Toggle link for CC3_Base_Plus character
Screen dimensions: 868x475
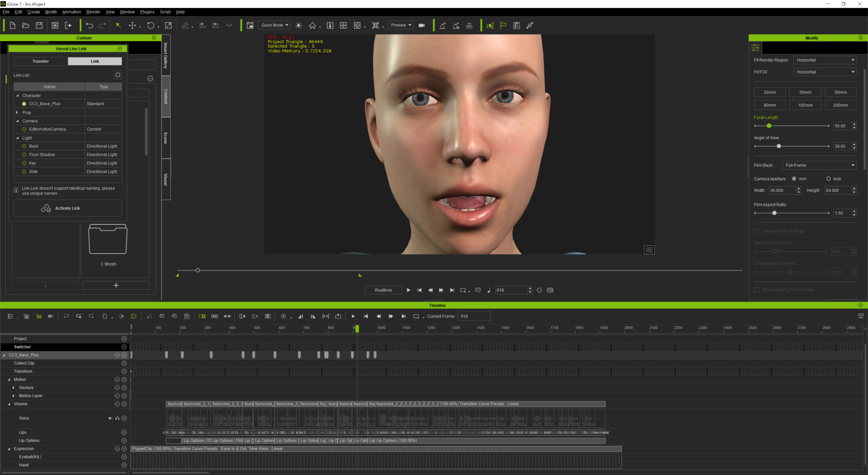24,104
